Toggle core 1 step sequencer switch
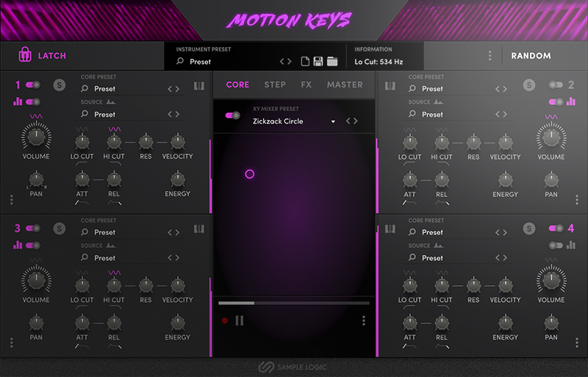Screen dimensions: 588x377 [33, 101]
